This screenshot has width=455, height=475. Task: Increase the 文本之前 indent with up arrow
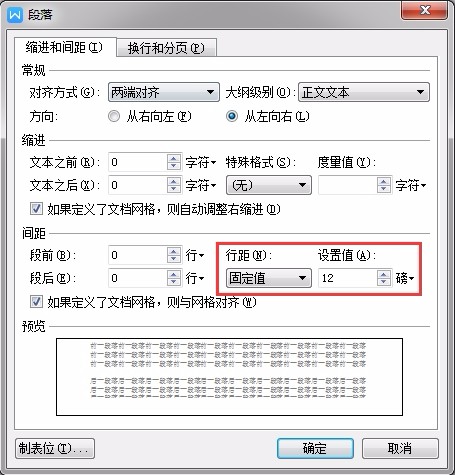[173, 158]
